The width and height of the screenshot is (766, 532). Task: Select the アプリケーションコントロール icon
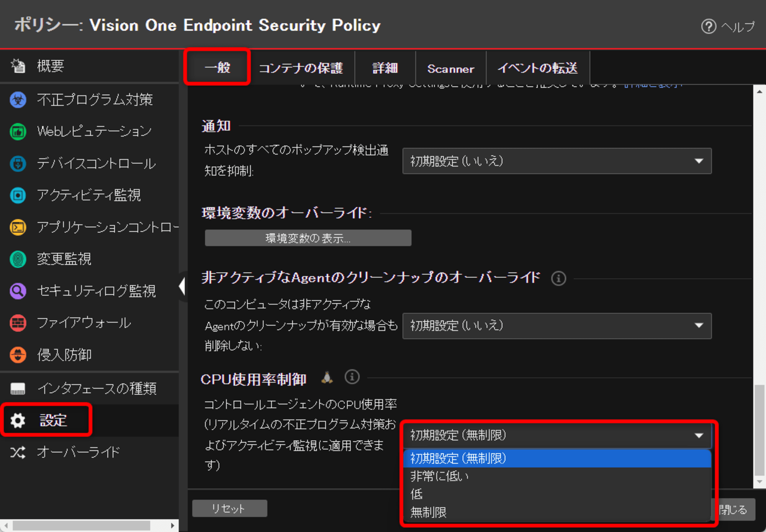tap(18, 227)
